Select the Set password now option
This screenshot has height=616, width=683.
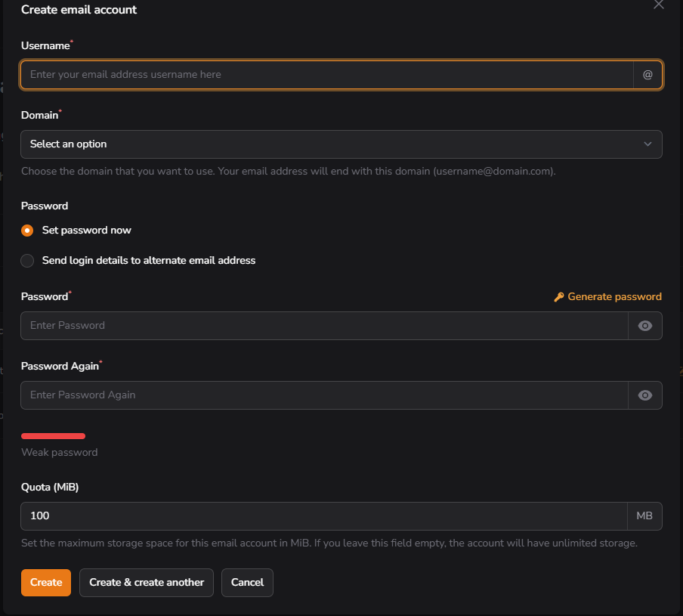[27, 230]
